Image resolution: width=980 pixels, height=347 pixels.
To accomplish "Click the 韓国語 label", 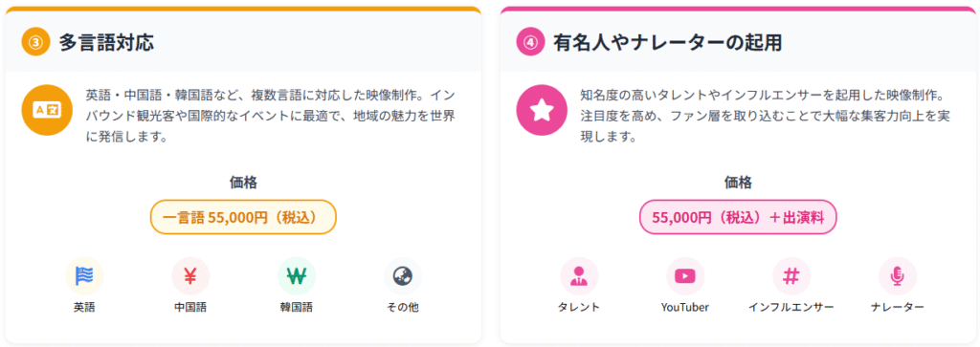I will coord(297,308).
